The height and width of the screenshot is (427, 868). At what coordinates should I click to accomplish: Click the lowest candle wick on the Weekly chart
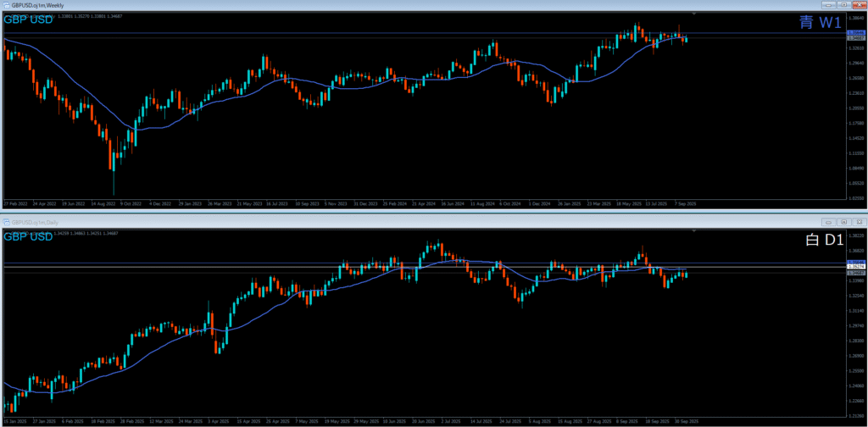(x=113, y=186)
